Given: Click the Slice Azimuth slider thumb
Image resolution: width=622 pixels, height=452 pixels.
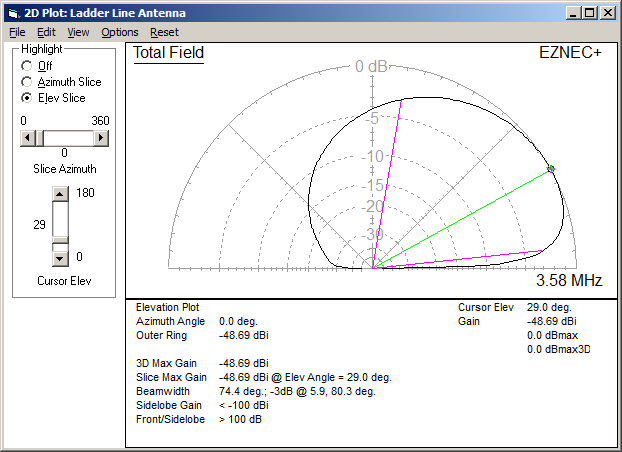Looking at the screenshot, I should 39,138.
